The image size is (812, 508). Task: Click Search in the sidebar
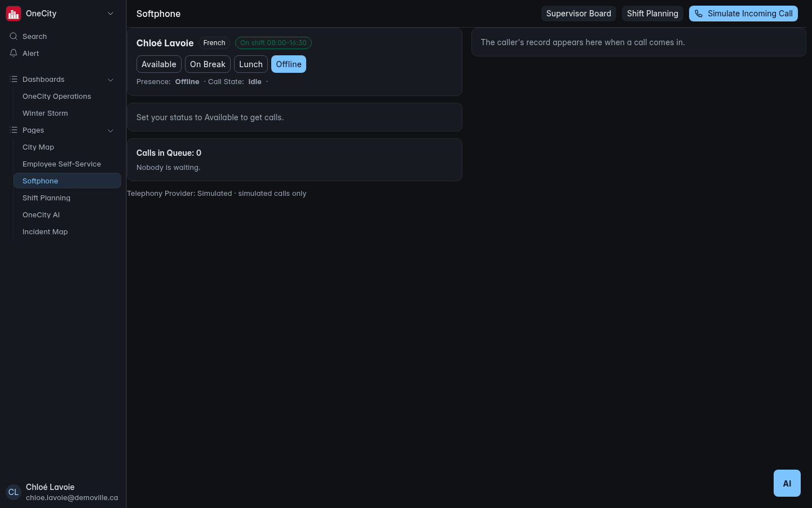63,36
